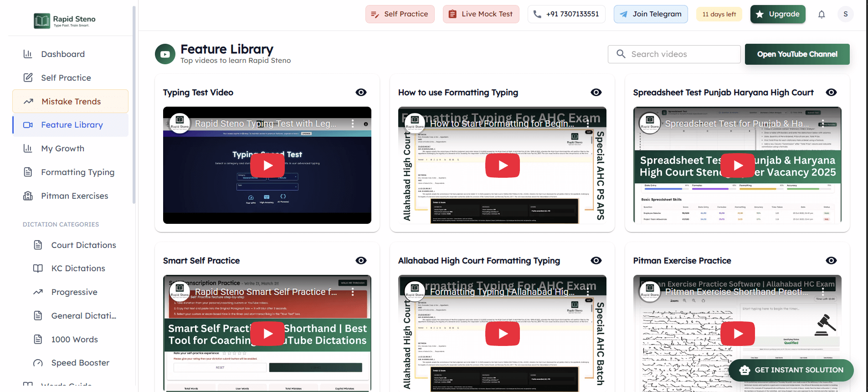Open the Join Telegram link

click(651, 14)
